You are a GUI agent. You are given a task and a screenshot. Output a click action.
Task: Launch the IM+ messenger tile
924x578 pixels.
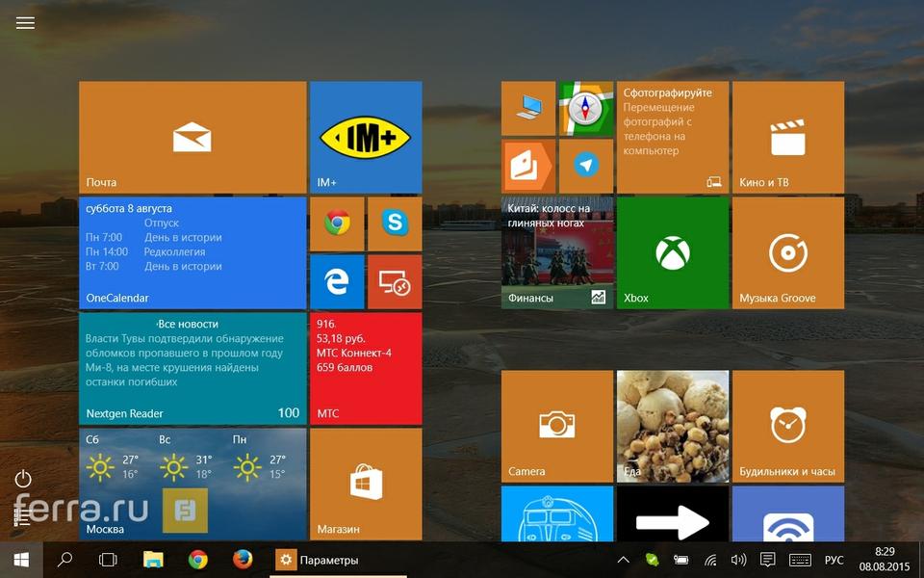pos(366,137)
